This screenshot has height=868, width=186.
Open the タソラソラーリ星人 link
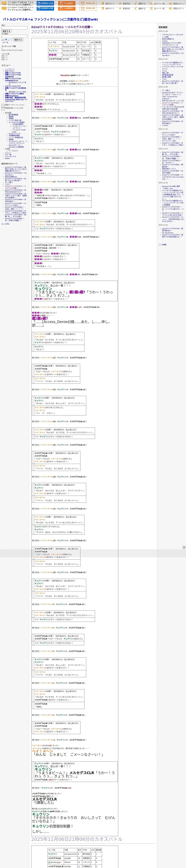click(169, 141)
